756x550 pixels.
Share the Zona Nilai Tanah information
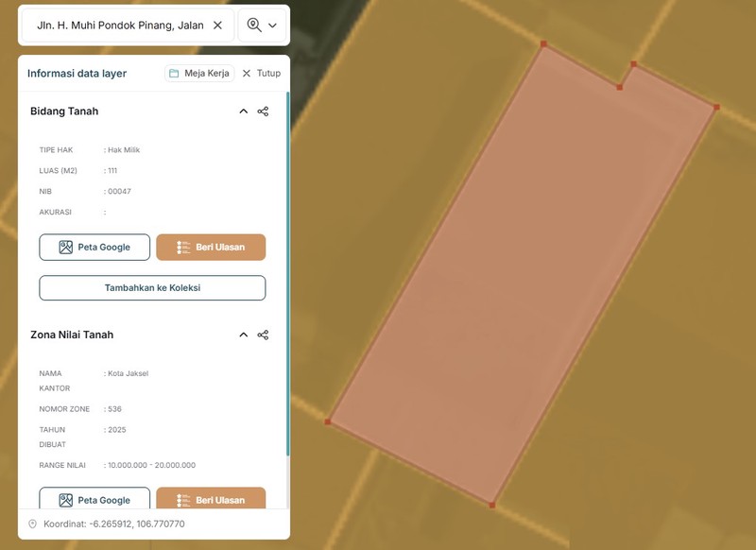[x=264, y=335]
